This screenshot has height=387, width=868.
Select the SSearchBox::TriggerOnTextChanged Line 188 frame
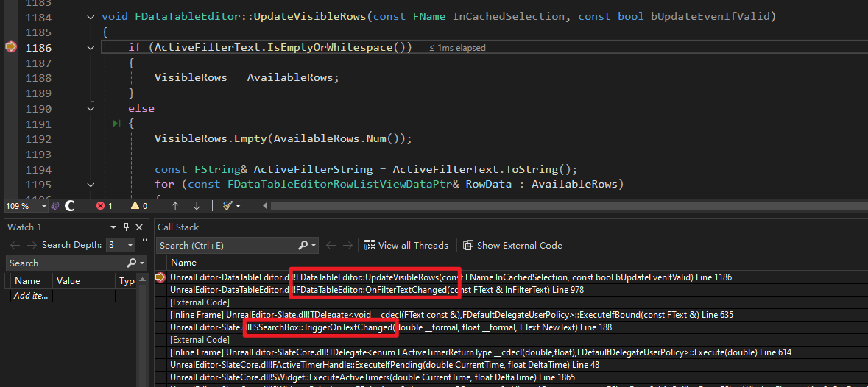[390, 327]
